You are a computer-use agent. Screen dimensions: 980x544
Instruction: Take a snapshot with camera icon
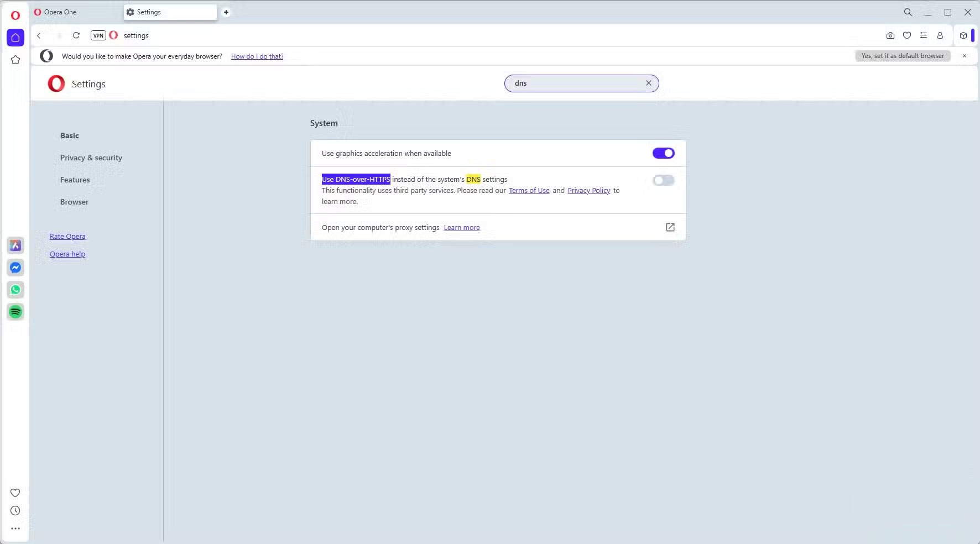click(x=890, y=35)
